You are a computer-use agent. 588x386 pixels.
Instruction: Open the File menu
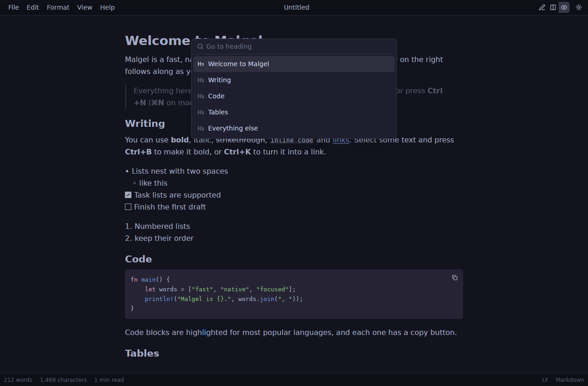click(x=14, y=7)
